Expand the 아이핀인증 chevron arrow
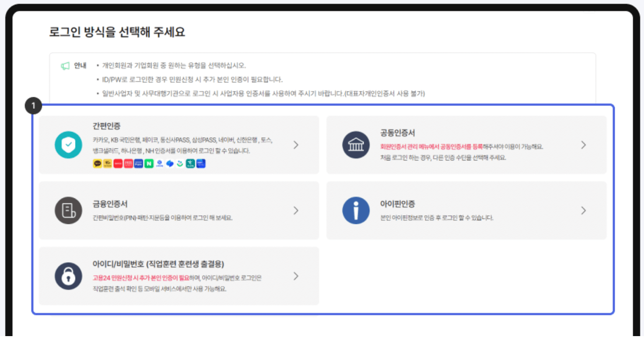The width and height of the screenshot is (644, 339). point(583,210)
